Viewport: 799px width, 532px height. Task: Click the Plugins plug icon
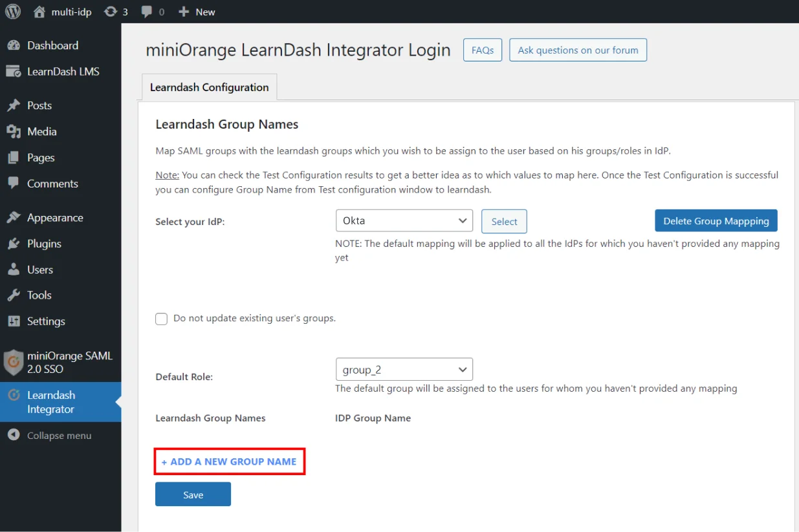[14, 244]
